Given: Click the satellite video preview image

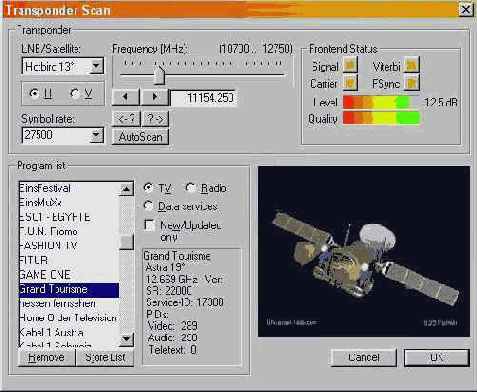Looking at the screenshot, I should (x=364, y=251).
